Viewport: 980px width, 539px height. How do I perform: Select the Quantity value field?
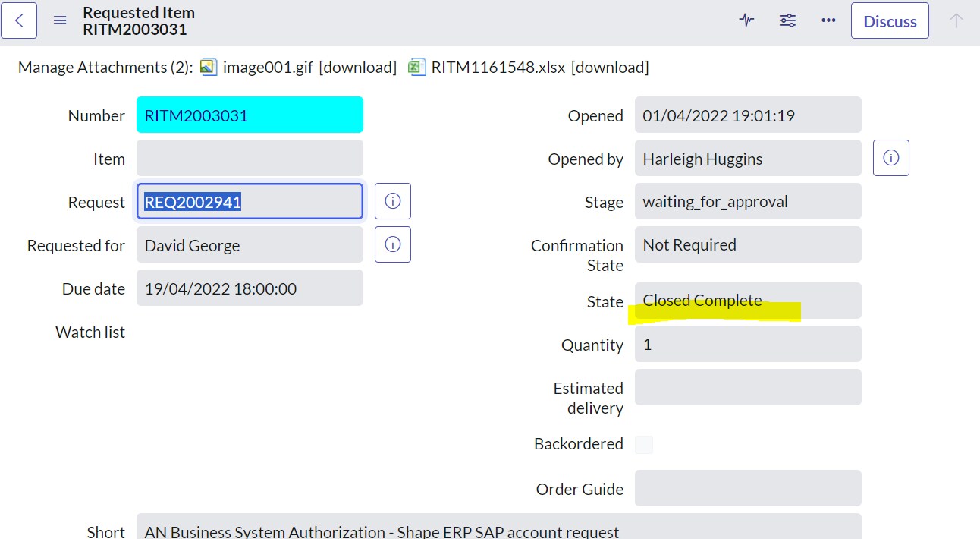(748, 344)
